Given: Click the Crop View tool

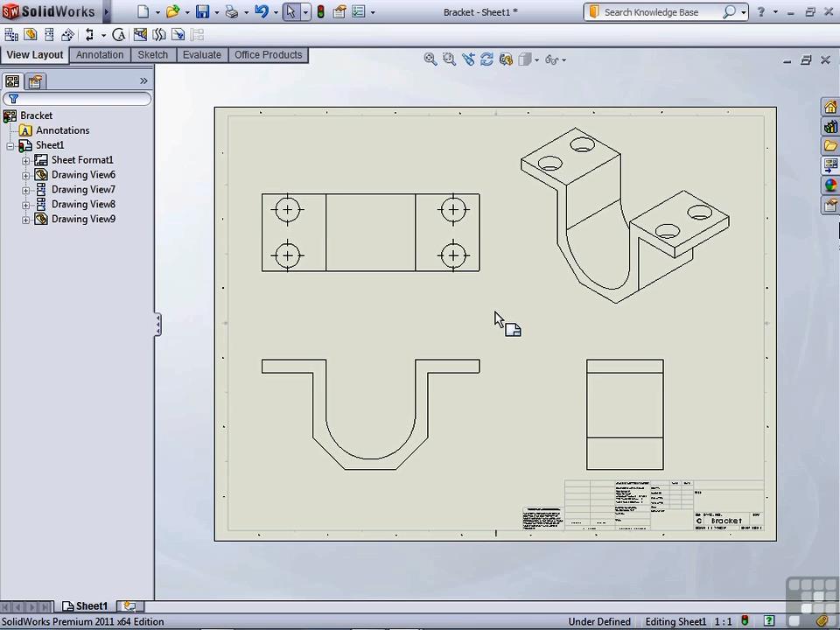Looking at the screenshot, I should click(x=178, y=35).
